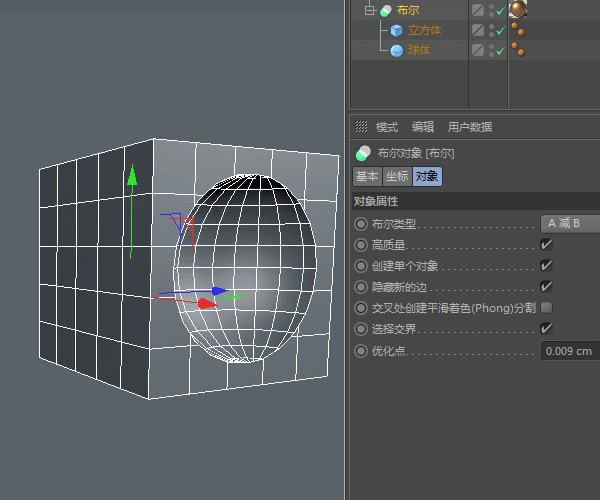Viewport: 600px width, 500px height.
Task: Toggle visibility dots for 球体
Action: click(491, 50)
